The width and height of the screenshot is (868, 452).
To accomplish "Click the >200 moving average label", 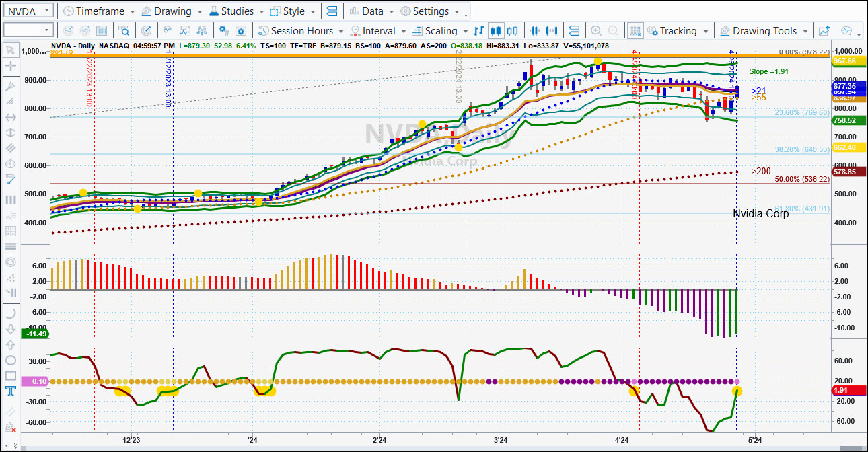I will tap(761, 171).
